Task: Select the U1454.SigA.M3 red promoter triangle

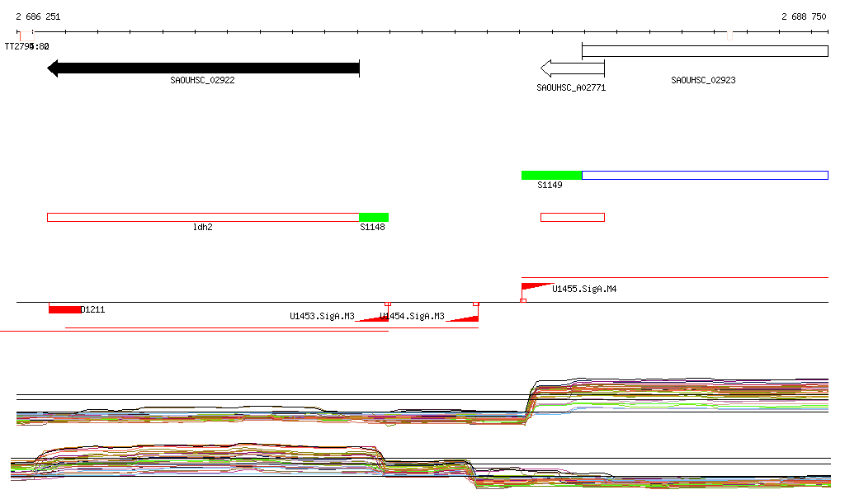Action: [463, 318]
